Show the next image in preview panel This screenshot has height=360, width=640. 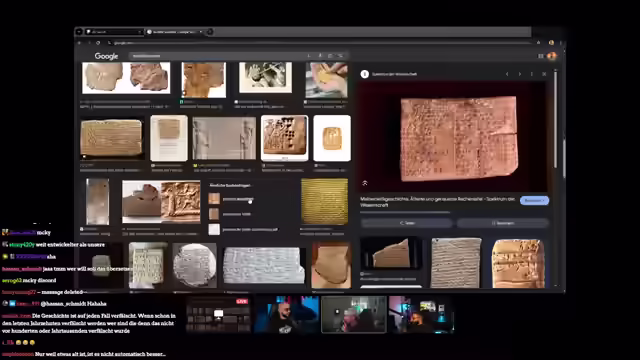click(520, 74)
